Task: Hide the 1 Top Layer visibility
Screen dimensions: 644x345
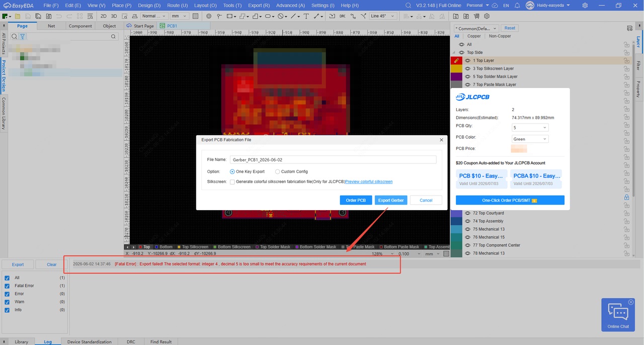Action: tap(467, 60)
